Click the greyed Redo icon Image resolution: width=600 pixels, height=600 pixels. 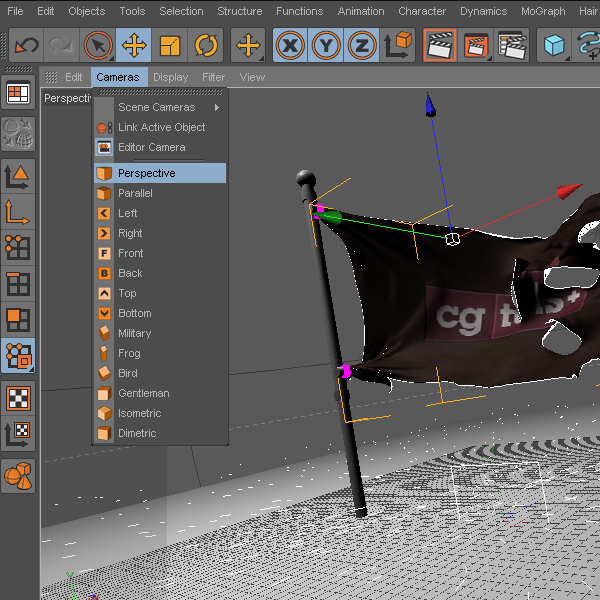coord(62,45)
